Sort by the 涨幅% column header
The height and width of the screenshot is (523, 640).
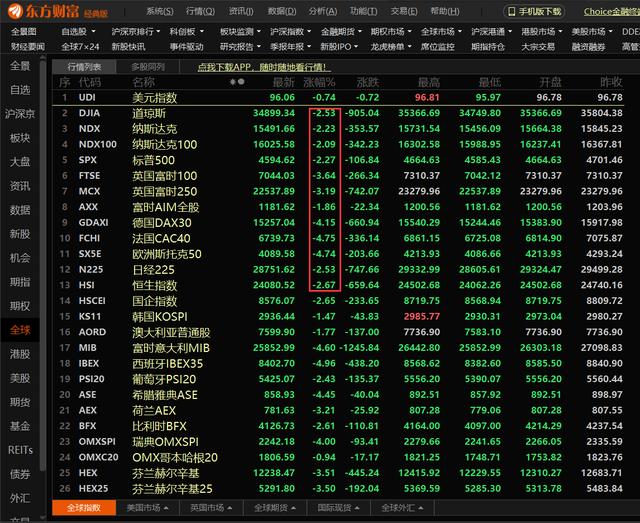319,82
